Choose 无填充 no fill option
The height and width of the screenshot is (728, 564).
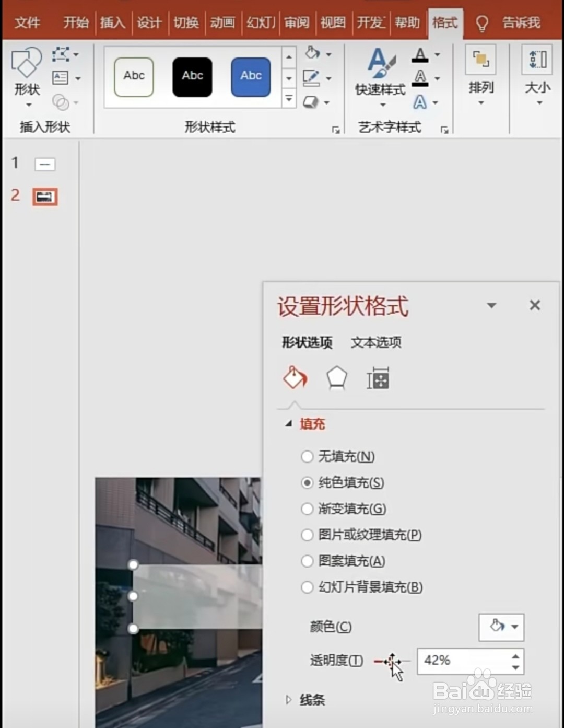[x=307, y=457]
